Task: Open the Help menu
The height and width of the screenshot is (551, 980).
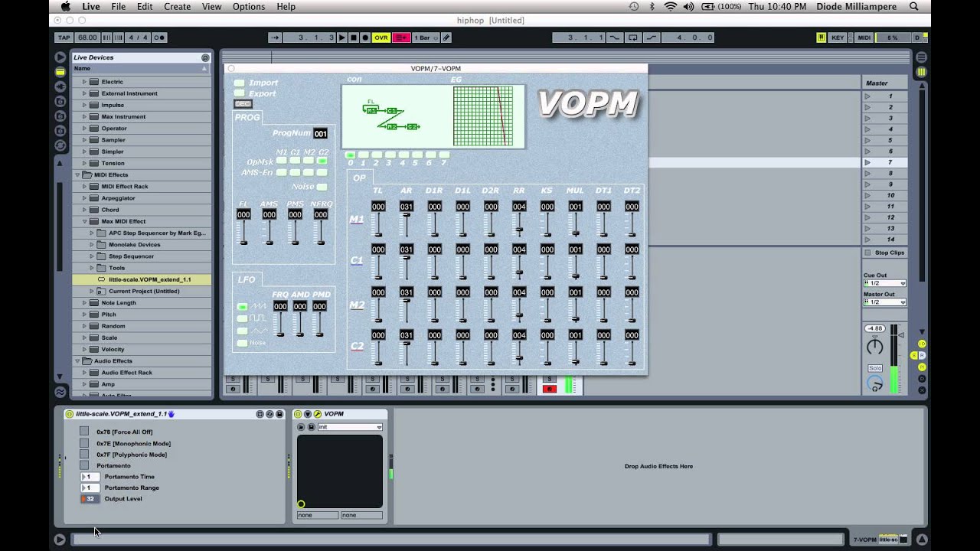Action: tap(286, 7)
